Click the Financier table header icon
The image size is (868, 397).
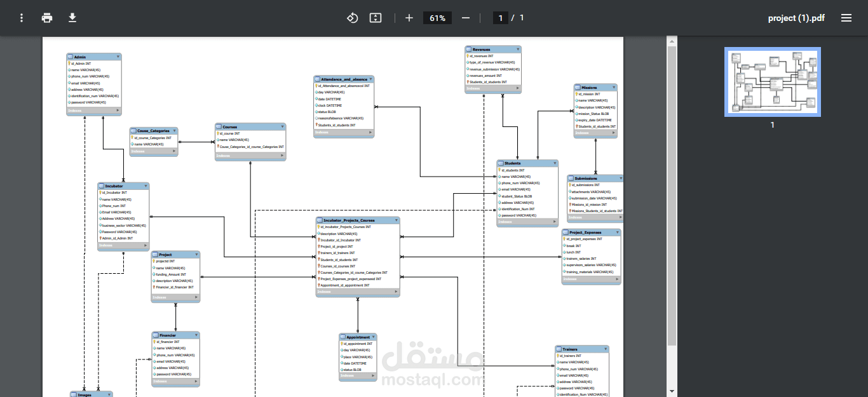[x=156, y=335]
